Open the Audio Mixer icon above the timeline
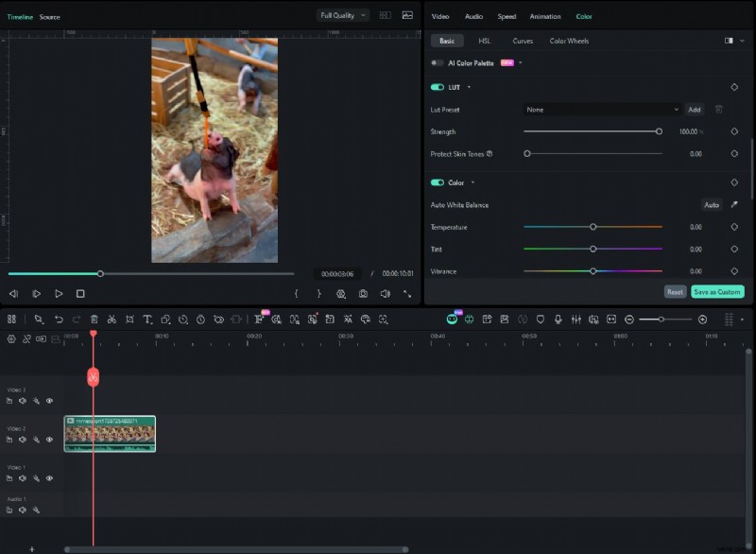The image size is (756, 554). (576, 319)
